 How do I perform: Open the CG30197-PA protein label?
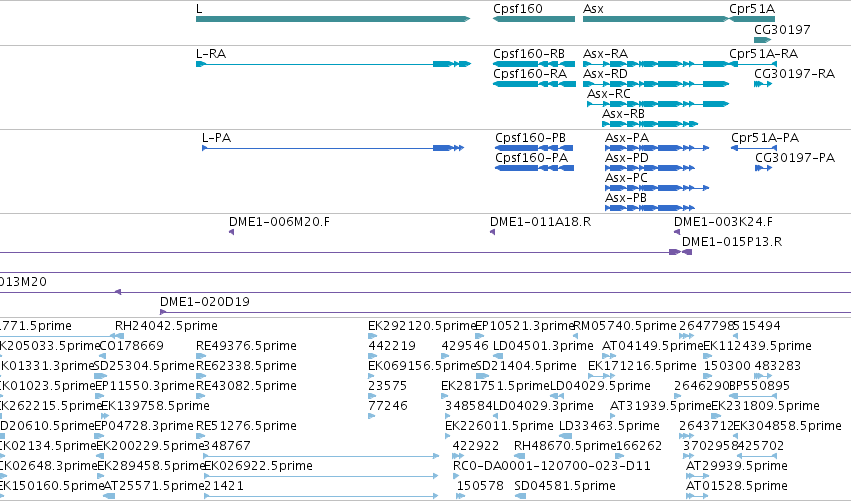point(795,158)
